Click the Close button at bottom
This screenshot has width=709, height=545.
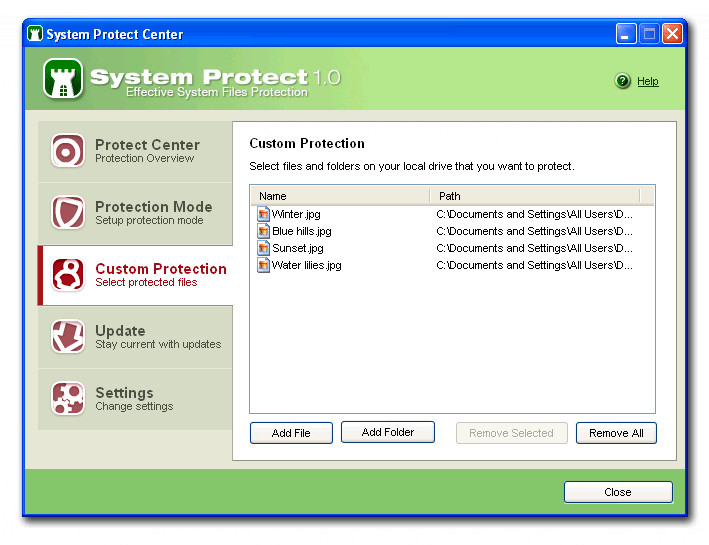click(x=618, y=492)
